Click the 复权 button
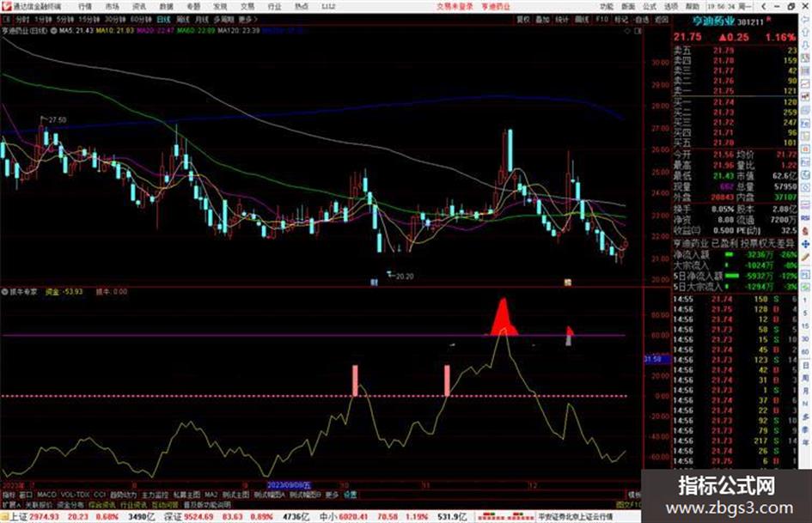This screenshot has width=812, height=523. [x=523, y=19]
